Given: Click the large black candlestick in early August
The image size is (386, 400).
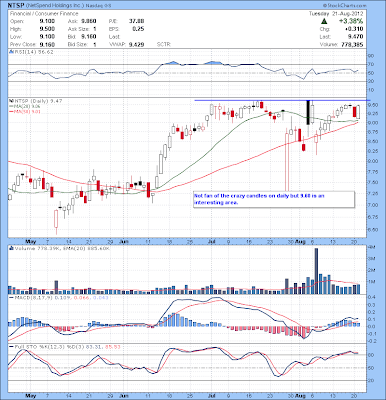Looking at the screenshot, I should [308, 113].
